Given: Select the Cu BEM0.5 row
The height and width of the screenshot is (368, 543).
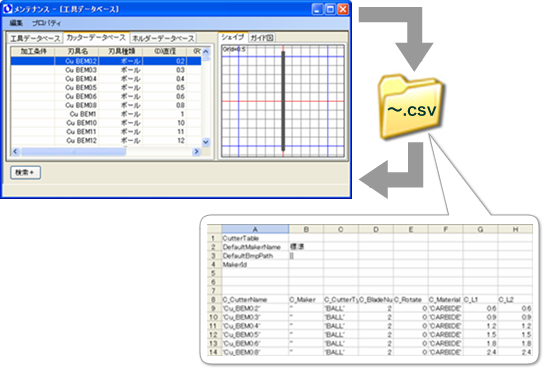Looking at the screenshot, I should tap(106, 88).
